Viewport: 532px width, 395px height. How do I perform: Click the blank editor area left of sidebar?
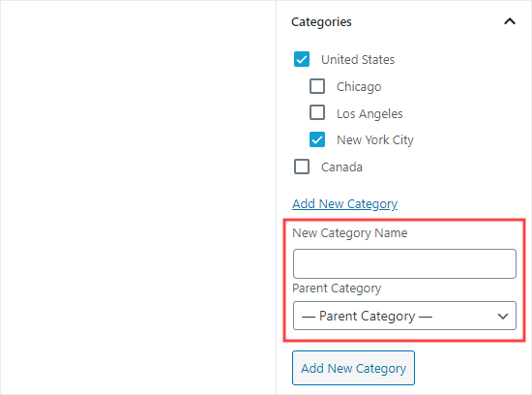(x=138, y=197)
